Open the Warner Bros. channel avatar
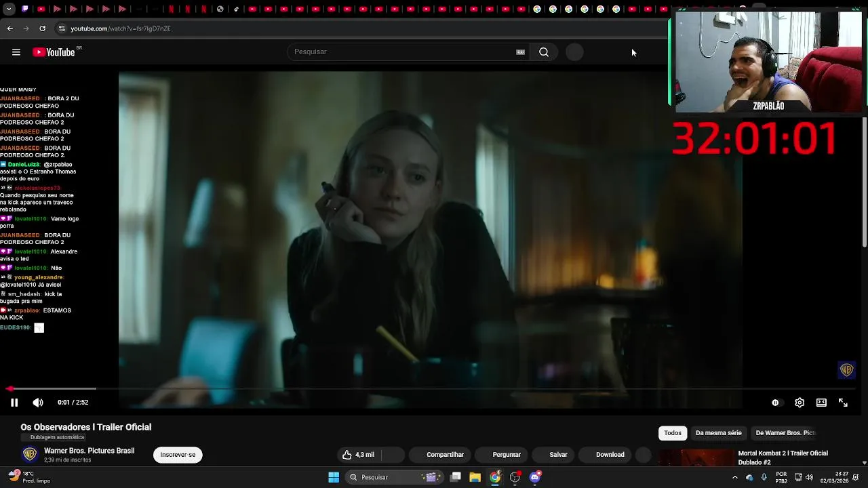This screenshot has width=868, height=488. (x=30, y=455)
